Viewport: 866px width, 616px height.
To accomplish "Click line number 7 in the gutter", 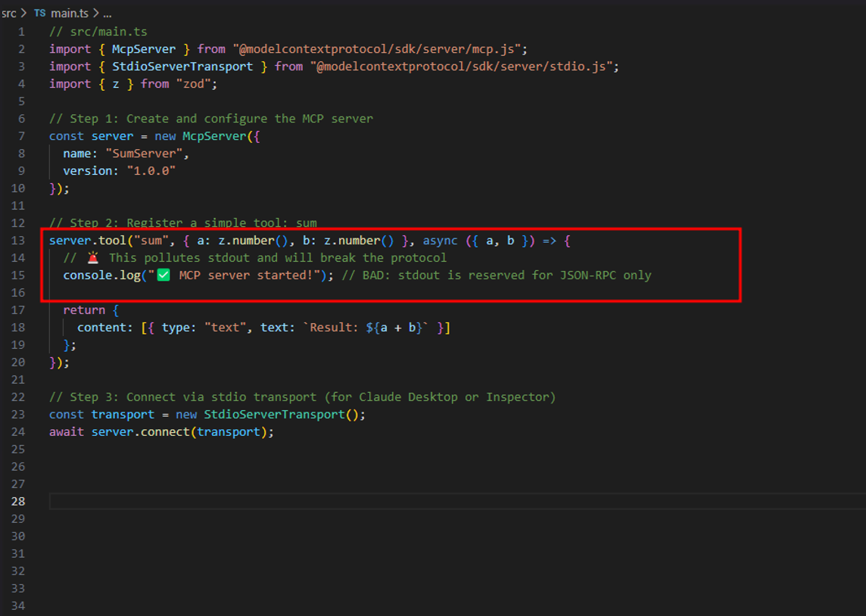I will 21,136.
